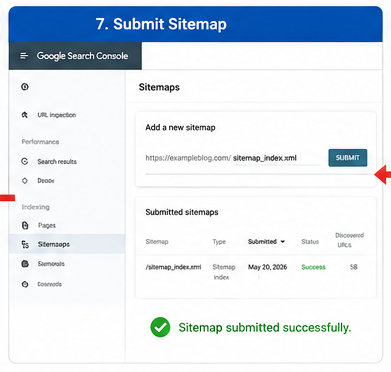The width and height of the screenshot is (391, 372).
Task: Click the Sitemap index type cell
Action: point(224,272)
